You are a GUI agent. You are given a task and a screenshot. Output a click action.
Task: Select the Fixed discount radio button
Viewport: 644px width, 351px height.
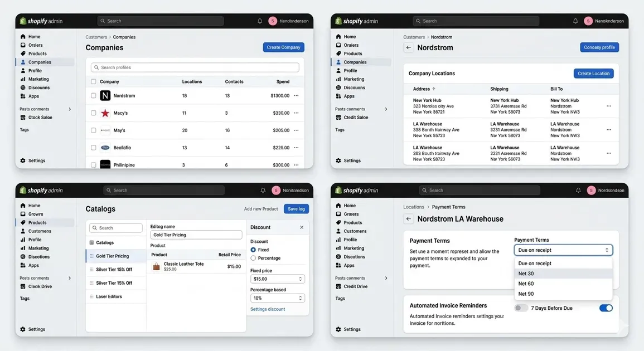click(x=253, y=250)
